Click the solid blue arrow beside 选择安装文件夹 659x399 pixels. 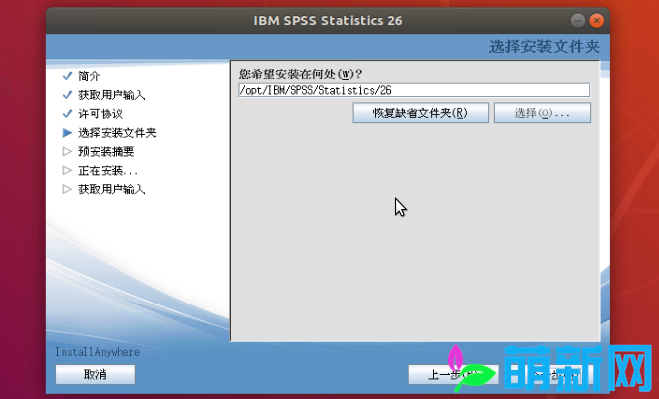67,132
